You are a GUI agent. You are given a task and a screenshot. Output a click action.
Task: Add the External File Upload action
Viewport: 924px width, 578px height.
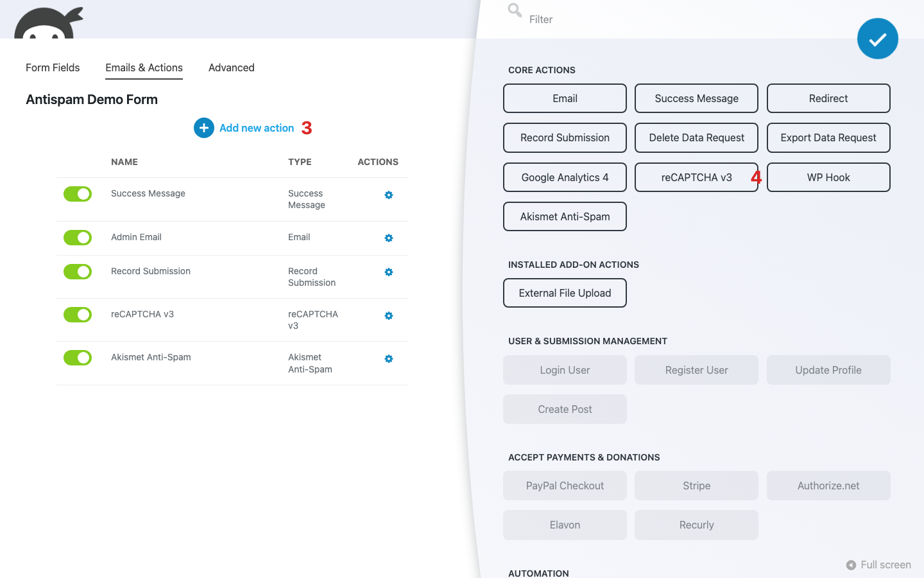coord(565,293)
